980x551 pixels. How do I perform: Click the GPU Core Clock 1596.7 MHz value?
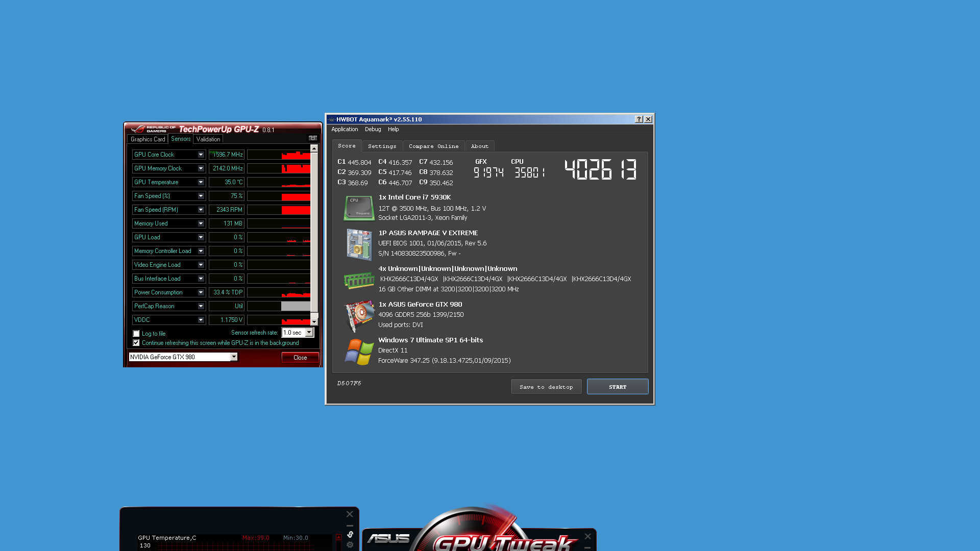pyautogui.click(x=227, y=155)
